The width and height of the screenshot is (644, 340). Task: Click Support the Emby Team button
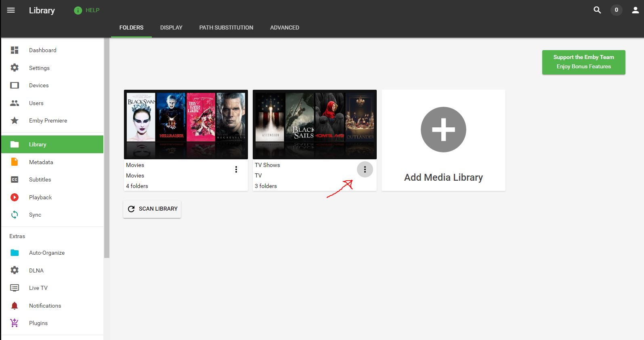pyautogui.click(x=583, y=62)
